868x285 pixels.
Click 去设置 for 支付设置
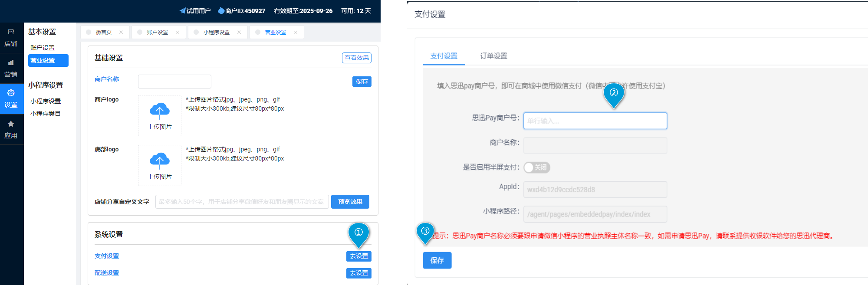point(359,256)
